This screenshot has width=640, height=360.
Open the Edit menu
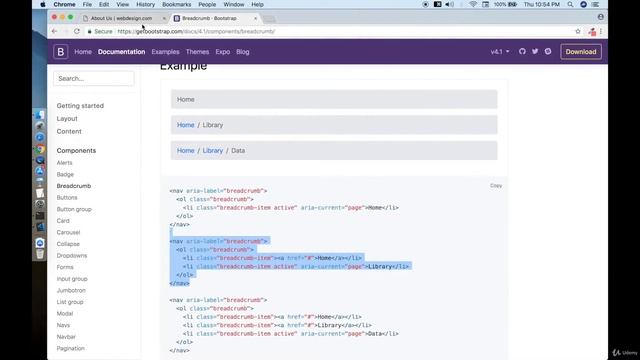point(104,4)
